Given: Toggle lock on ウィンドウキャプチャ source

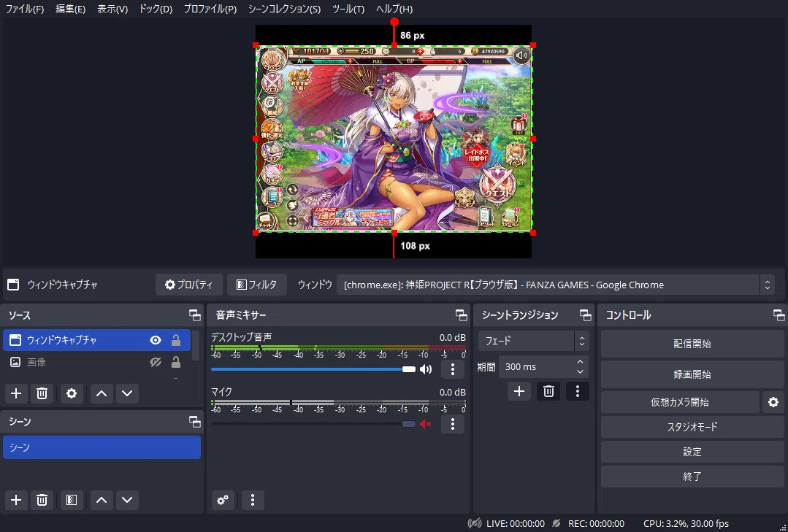Looking at the screenshot, I should (x=176, y=340).
